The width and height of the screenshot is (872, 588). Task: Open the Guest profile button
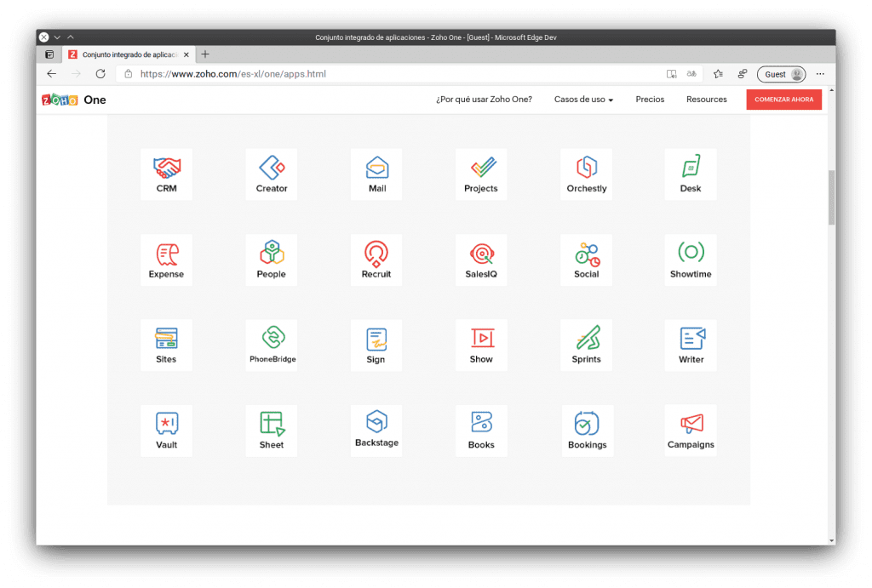pyautogui.click(x=782, y=75)
